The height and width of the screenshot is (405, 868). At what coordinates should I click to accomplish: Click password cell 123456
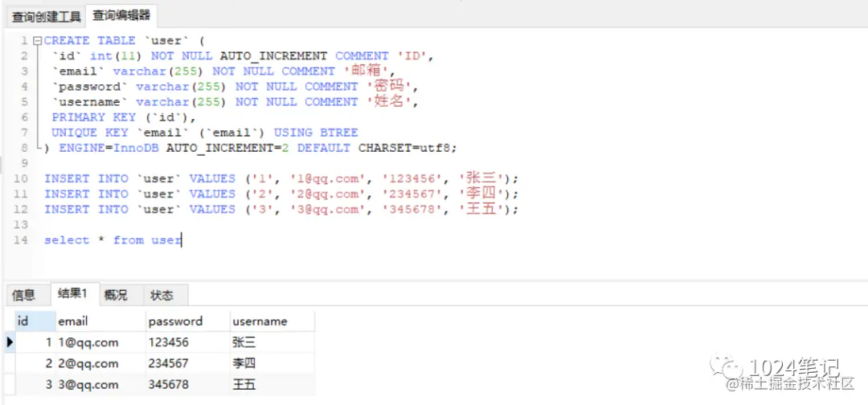click(188, 342)
